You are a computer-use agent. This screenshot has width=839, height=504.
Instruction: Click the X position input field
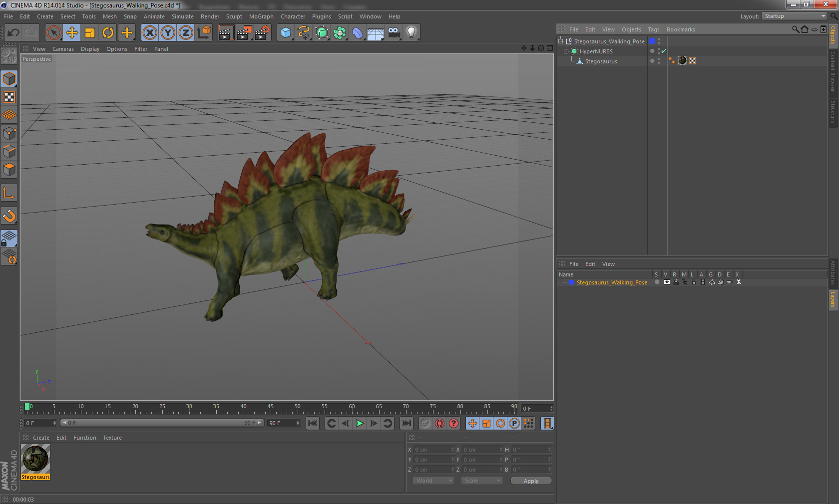click(x=432, y=450)
